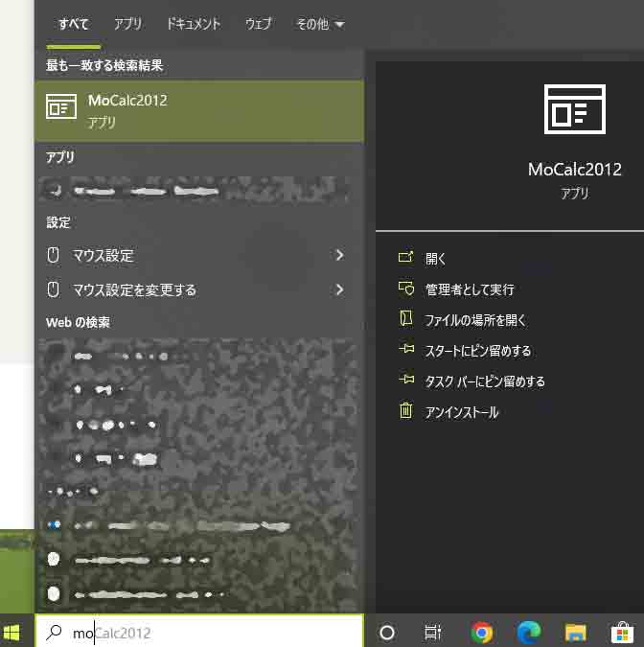Expand the その他 dropdown
644x647 pixels.
[x=320, y=25]
